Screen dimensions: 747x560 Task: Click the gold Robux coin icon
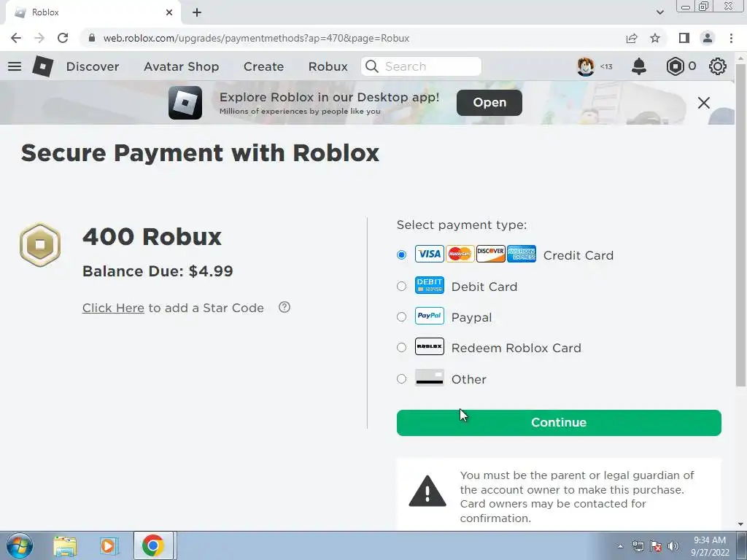40,245
